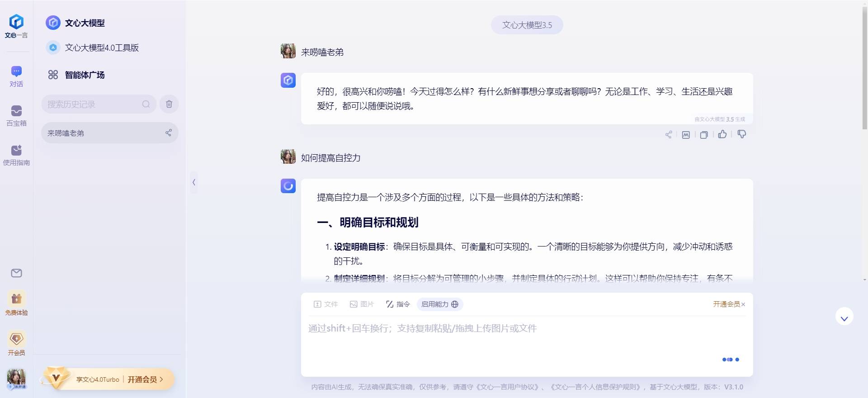Open the 来唠嗑老弟 conversation
The height and width of the screenshot is (398, 868).
(109, 133)
